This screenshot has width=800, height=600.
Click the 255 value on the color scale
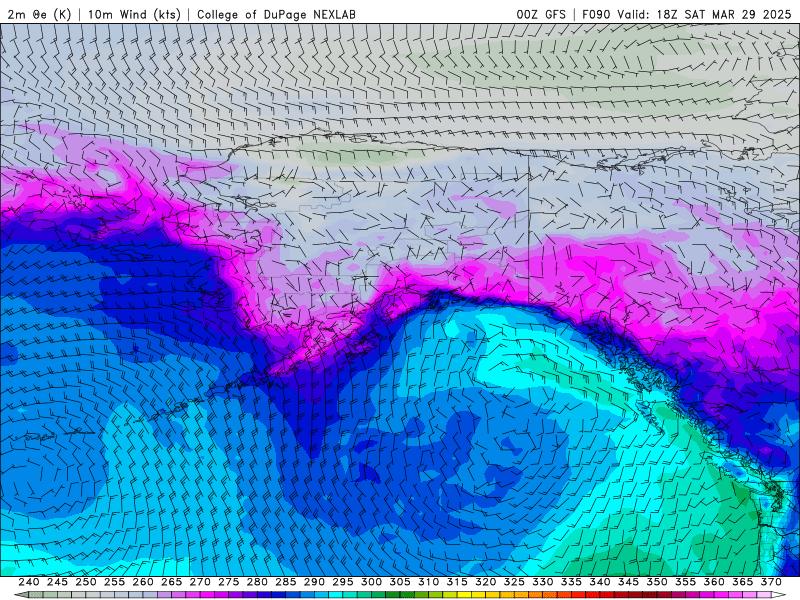click(x=114, y=582)
